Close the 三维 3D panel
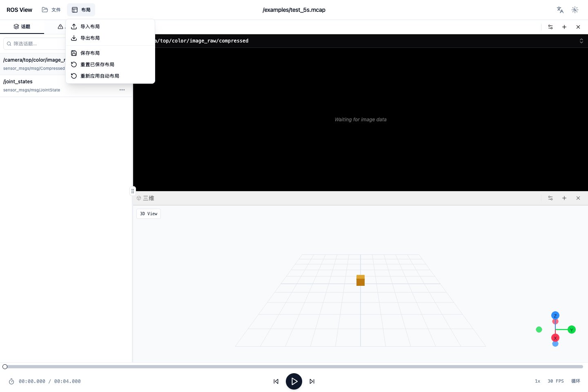This screenshot has height=392, width=588. (x=578, y=198)
